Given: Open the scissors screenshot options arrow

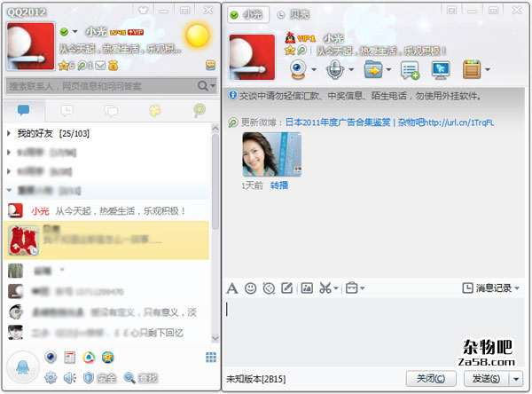Looking at the screenshot, I should coord(335,288).
